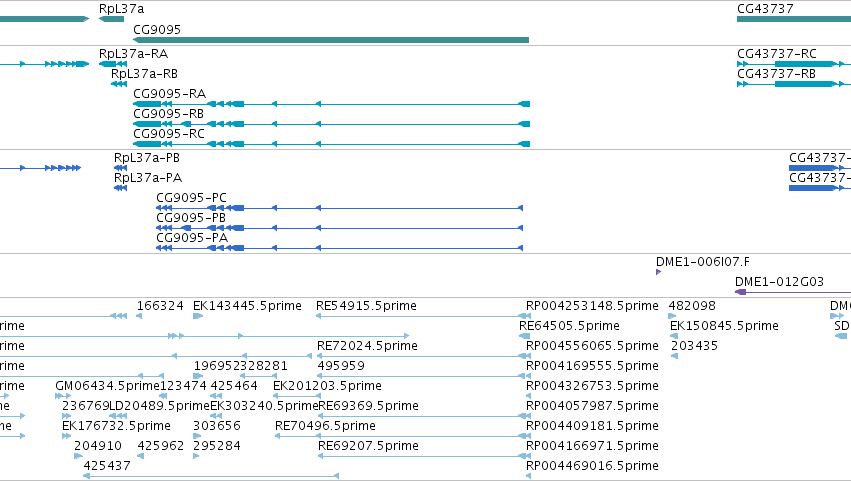The image size is (851, 481).
Task: Open the RpL37a-RA transcript label
Action: [134, 54]
